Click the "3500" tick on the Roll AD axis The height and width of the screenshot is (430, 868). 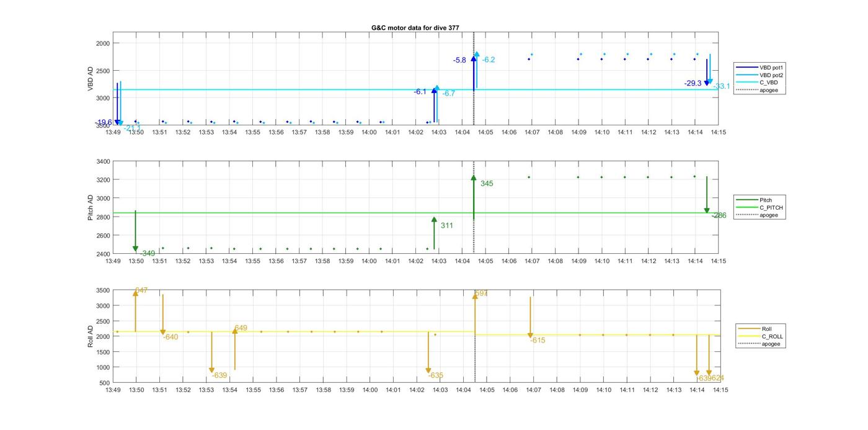[x=103, y=290]
